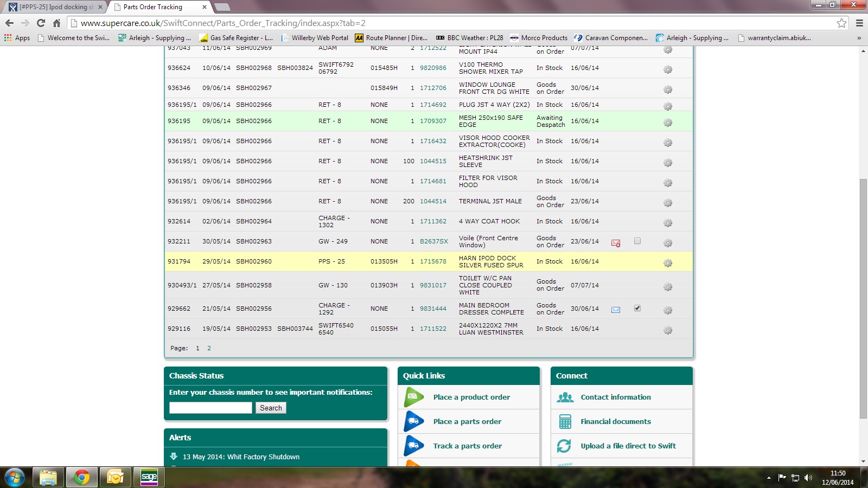The width and height of the screenshot is (868, 488).
Task: Open Sage from the Windows taskbar
Action: click(149, 477)
